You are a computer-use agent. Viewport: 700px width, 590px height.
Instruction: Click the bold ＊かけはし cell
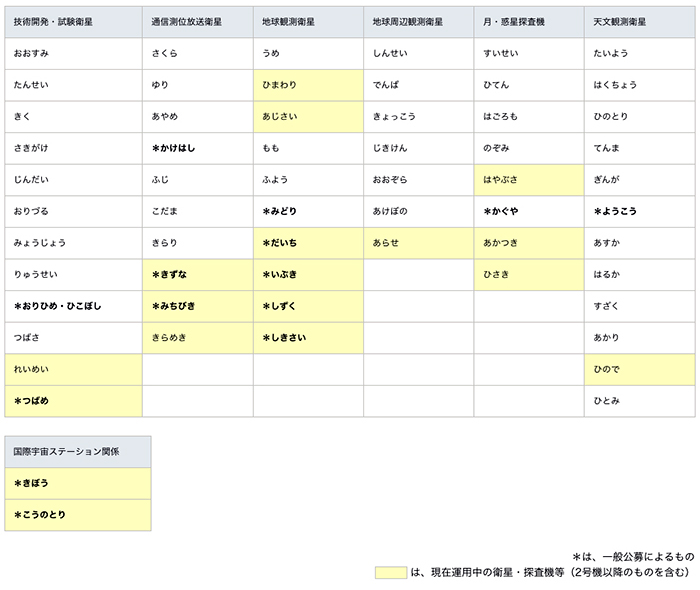point(198,149)
